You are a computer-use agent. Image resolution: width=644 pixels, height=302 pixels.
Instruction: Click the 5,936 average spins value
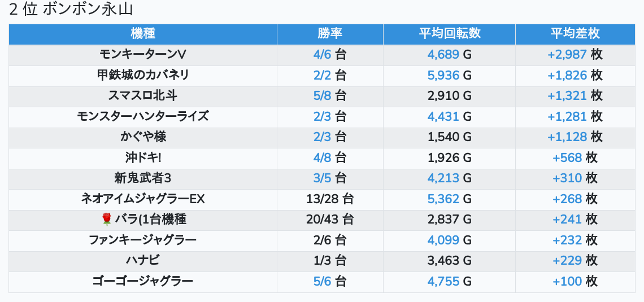point(443,75)
